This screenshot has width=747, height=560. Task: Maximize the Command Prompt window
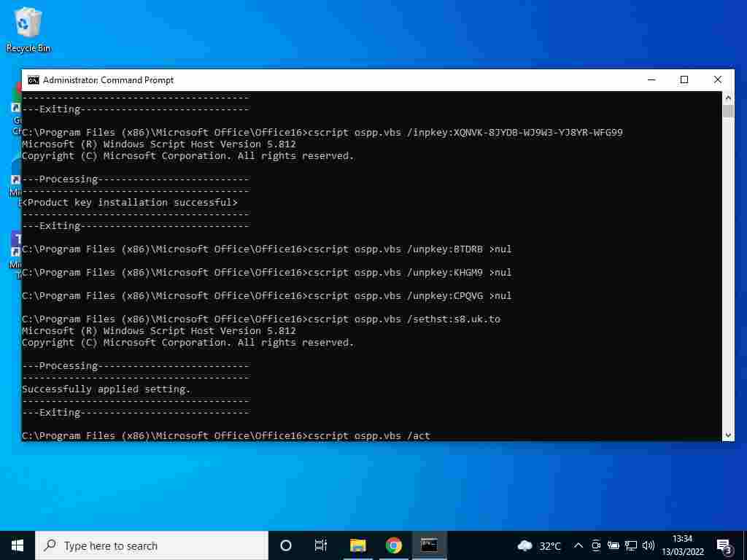point(684,80)
